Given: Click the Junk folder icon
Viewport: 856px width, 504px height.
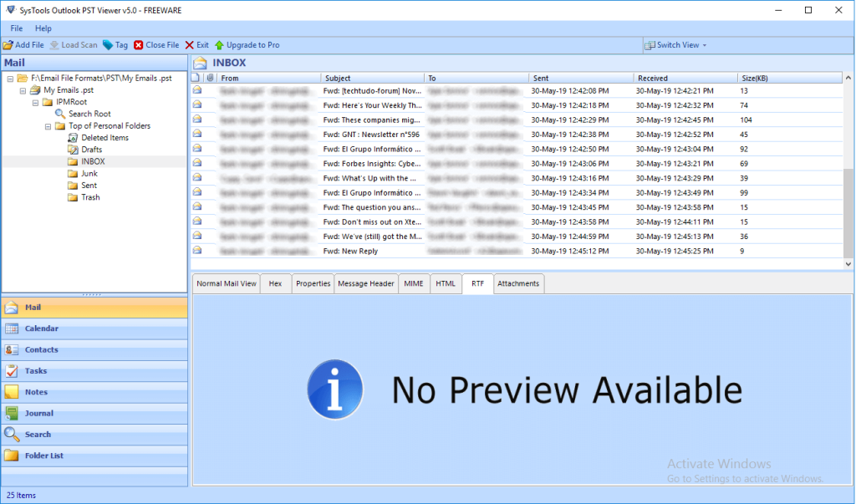Looking at the screenshot, I should [73, 174].
